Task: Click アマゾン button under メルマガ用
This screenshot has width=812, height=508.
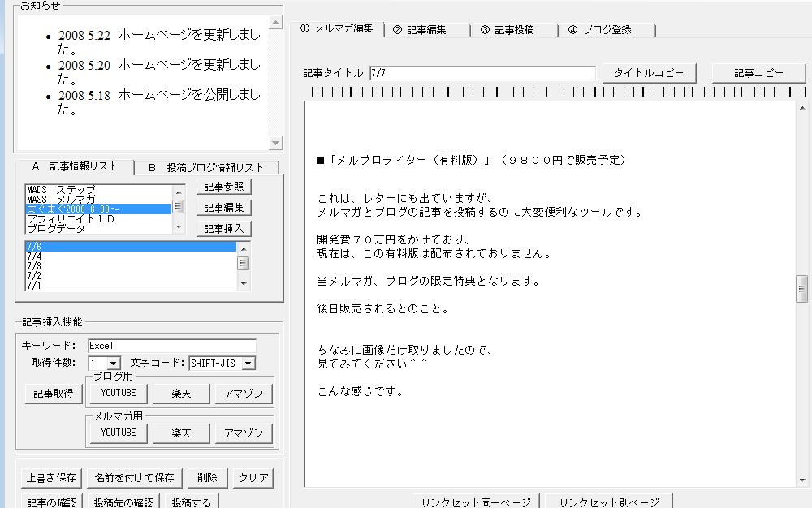Action: [x=244, y=433]
